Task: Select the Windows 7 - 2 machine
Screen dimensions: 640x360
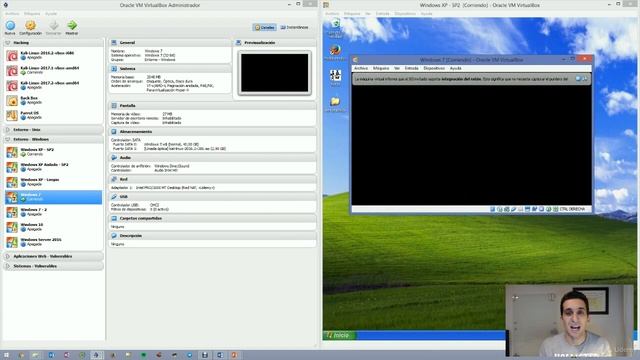Action: [x=53, y=212]
